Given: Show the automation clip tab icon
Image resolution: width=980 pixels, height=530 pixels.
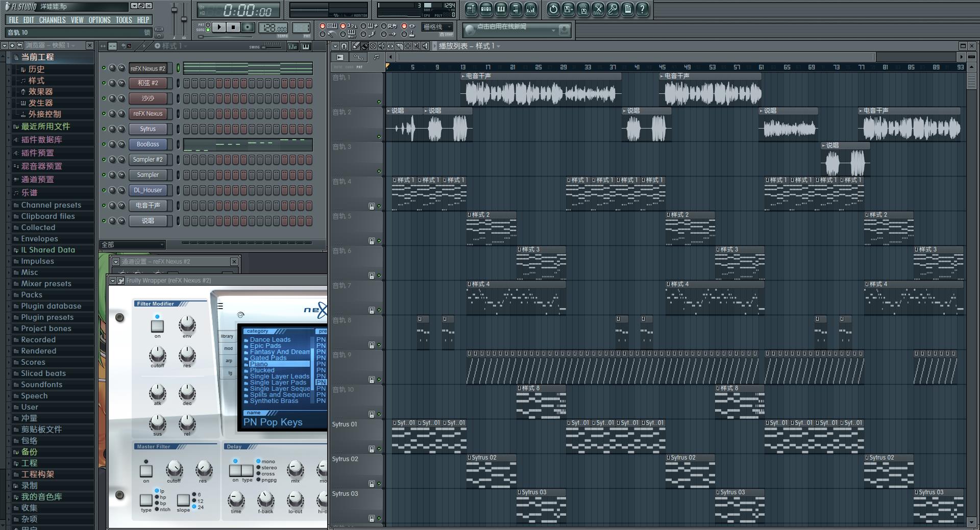Looking at the screenshot, I should click(358, 57).
